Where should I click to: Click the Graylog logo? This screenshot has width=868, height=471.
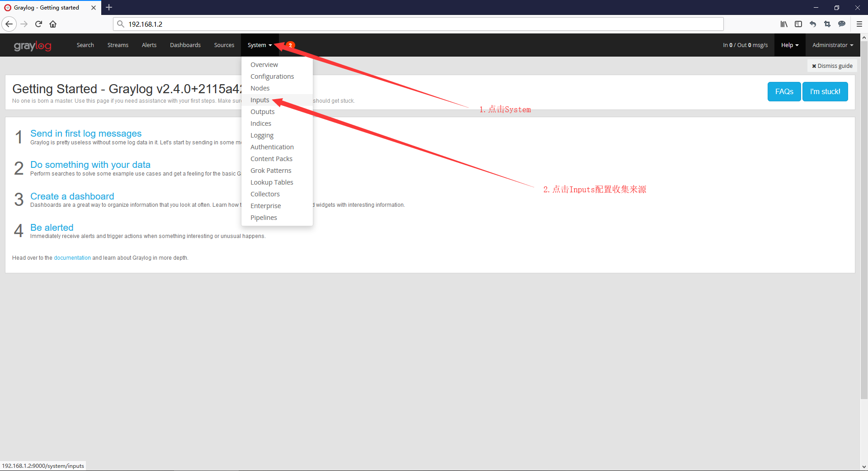point(33,46)
